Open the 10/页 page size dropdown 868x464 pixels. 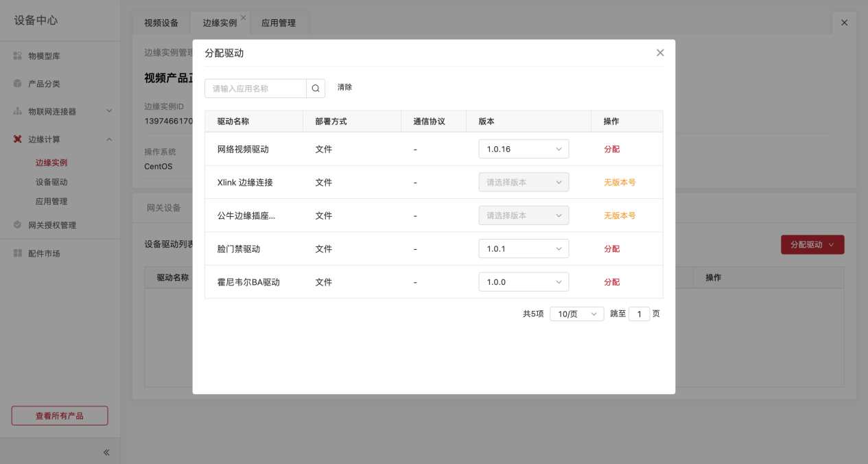pos(576,314)
